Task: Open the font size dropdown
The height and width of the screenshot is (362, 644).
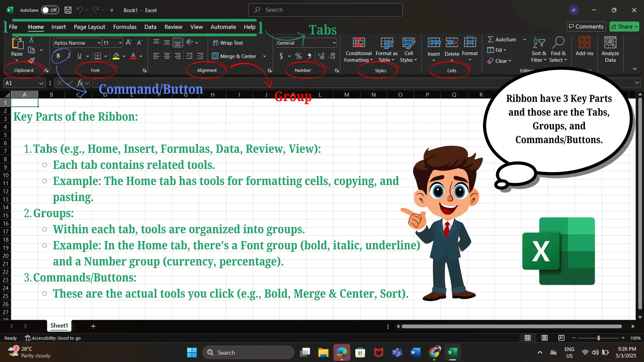Action: click(120, 43)
